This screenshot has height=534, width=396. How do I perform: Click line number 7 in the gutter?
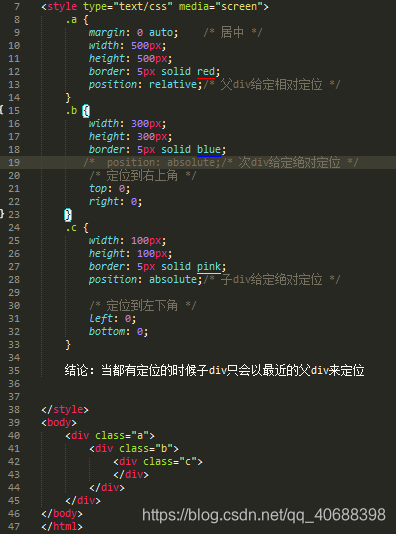point(17,6)
